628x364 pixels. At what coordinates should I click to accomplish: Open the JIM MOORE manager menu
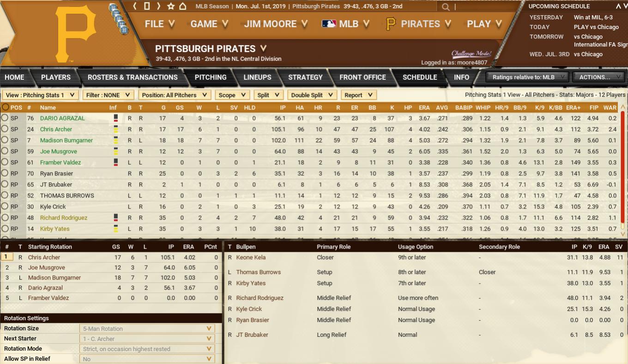[276, 24]
